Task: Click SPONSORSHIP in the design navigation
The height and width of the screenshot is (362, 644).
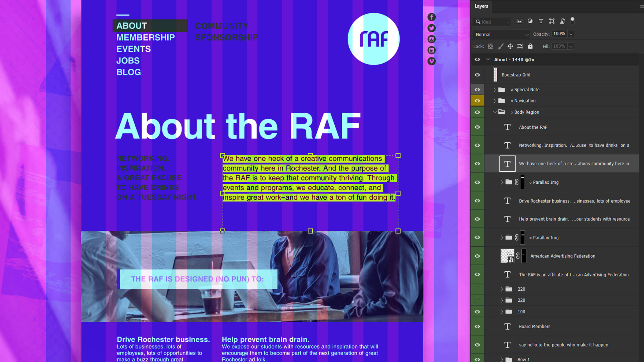Action: [x=227, y=38]
